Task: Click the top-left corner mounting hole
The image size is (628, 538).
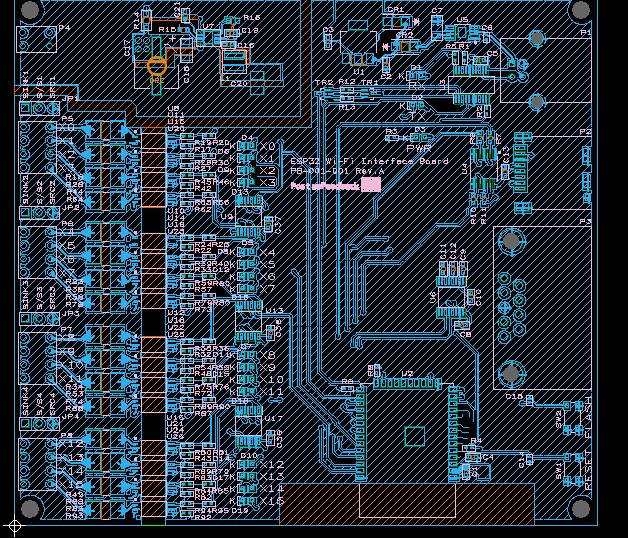Action: point(30,11)
